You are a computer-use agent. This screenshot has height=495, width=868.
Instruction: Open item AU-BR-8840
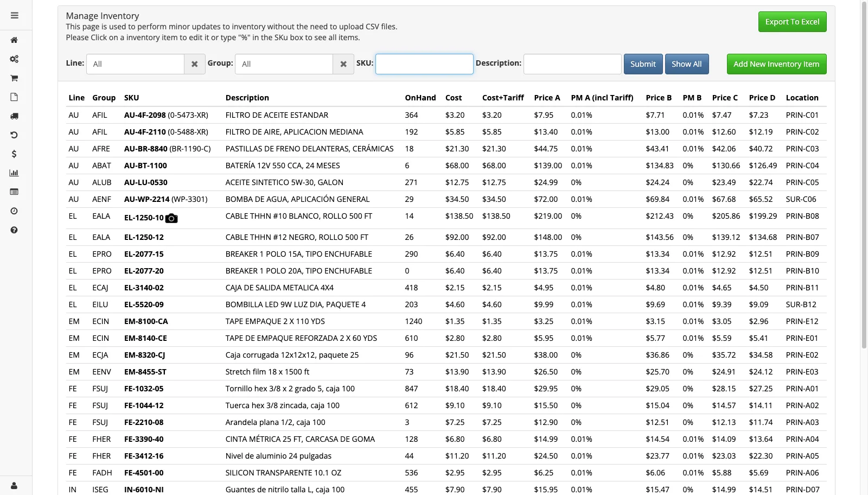tap(146, 149)
